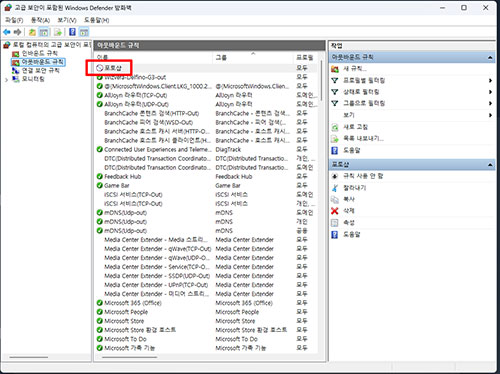Click the green check icon beside Microsoft To Do rule
500x374 pixels.
99,339
